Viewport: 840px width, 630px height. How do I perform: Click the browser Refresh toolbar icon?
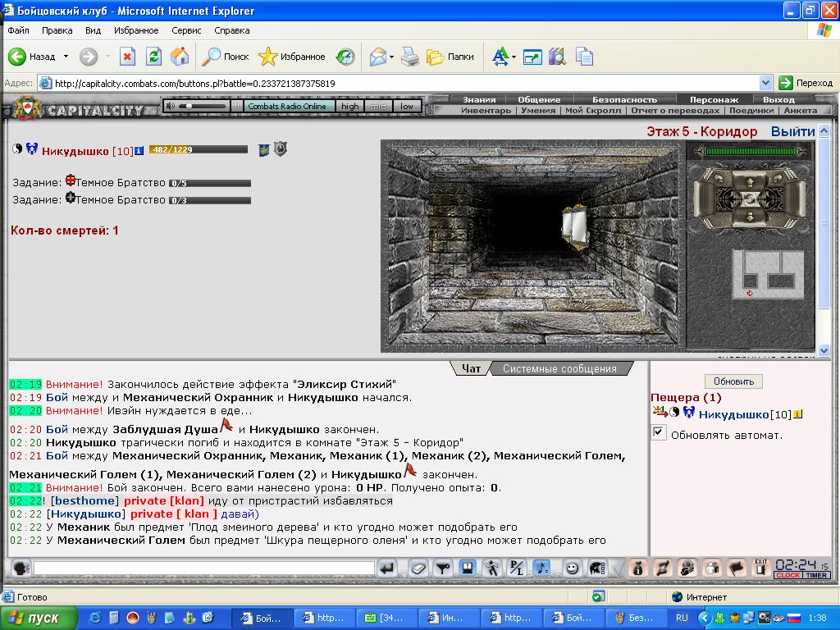[153, 57]
